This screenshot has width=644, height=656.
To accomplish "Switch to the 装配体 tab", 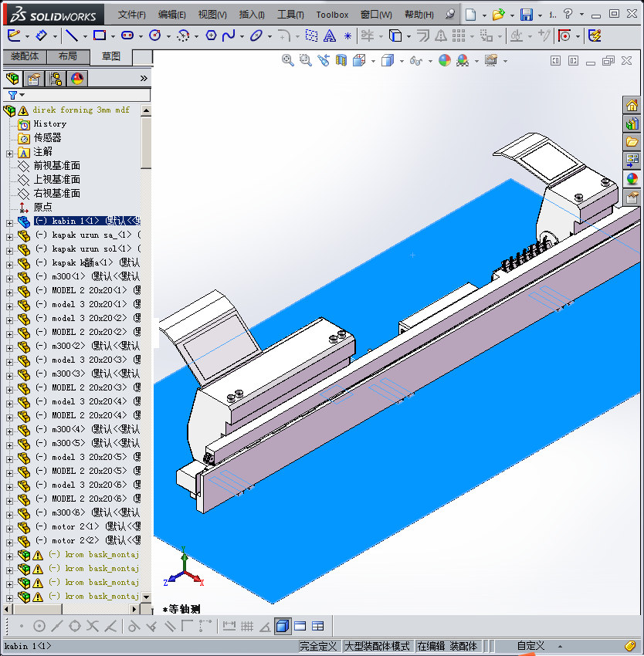I will click(x=25, y=56).
